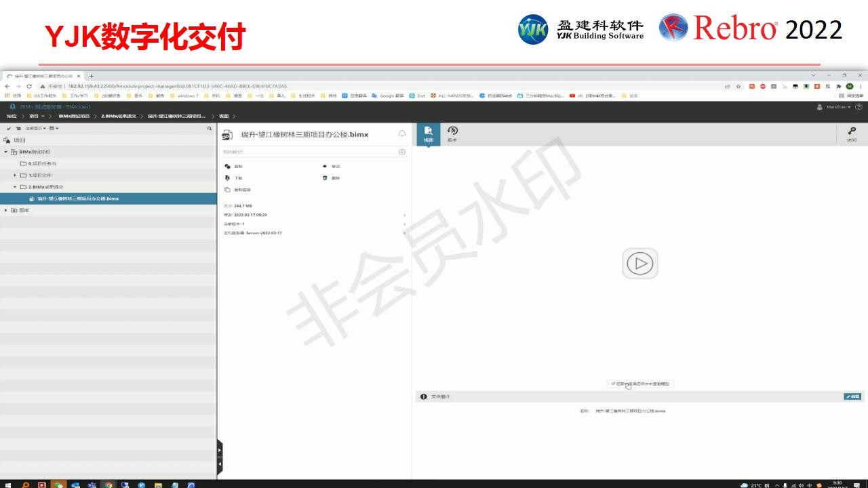
Task: Open the Windows Start menu
Action: tap(8, 484)
